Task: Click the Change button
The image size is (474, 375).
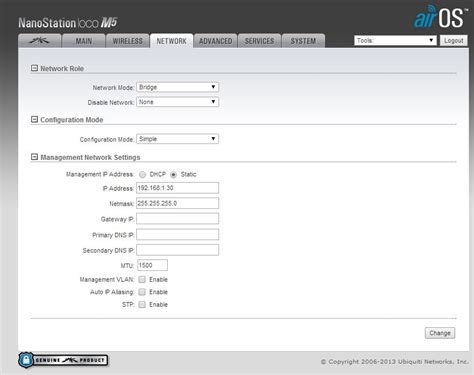Action: pyautogui.click(x=440, y=333)
